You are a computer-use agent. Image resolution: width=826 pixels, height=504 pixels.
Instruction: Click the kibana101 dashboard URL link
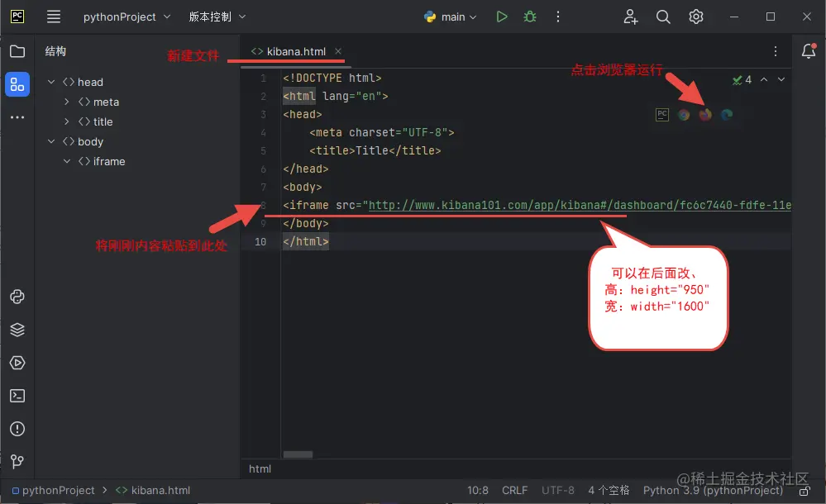click(x=580, y=205)
